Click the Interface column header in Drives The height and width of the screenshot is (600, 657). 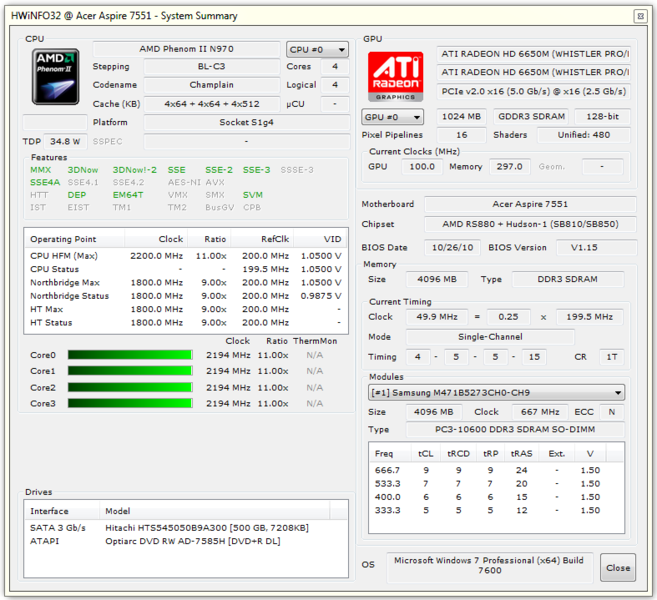click(x=62, y=511)
